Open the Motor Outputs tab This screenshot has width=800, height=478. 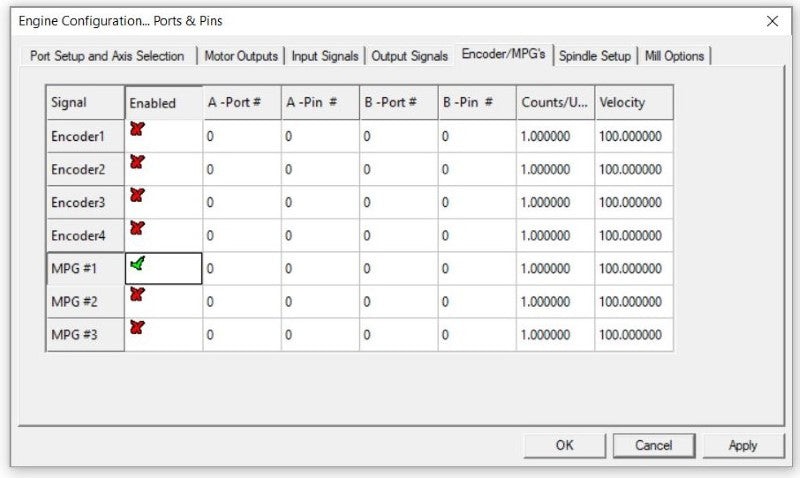tap(241, 56)
